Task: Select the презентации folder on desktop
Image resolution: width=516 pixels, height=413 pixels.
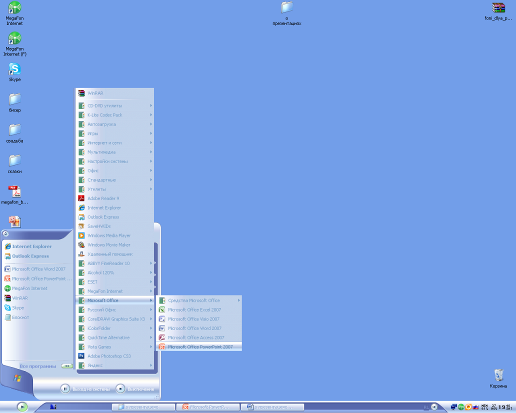Action: pos(287,13)
